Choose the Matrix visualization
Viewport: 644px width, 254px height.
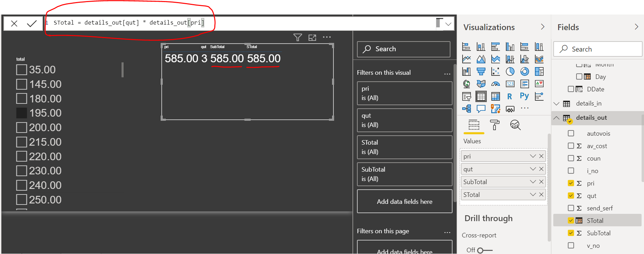[x=495, y=96]
